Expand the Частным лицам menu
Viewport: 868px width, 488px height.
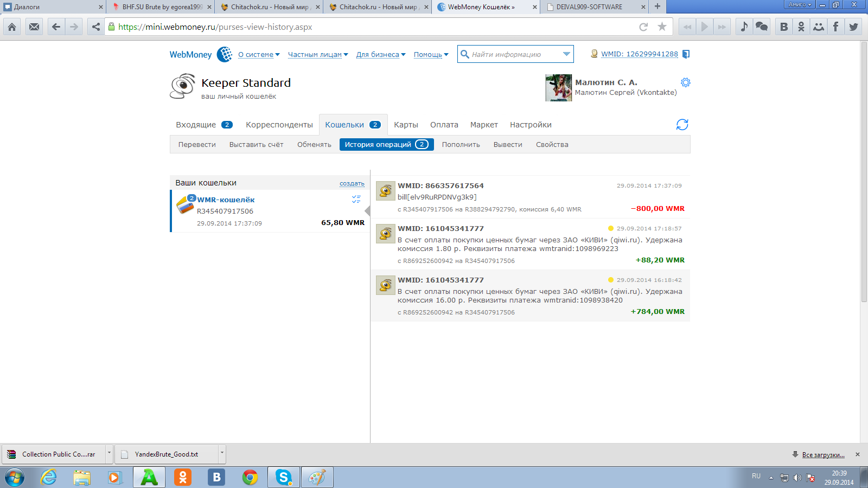pyautogui.click(x=318, y=54)
